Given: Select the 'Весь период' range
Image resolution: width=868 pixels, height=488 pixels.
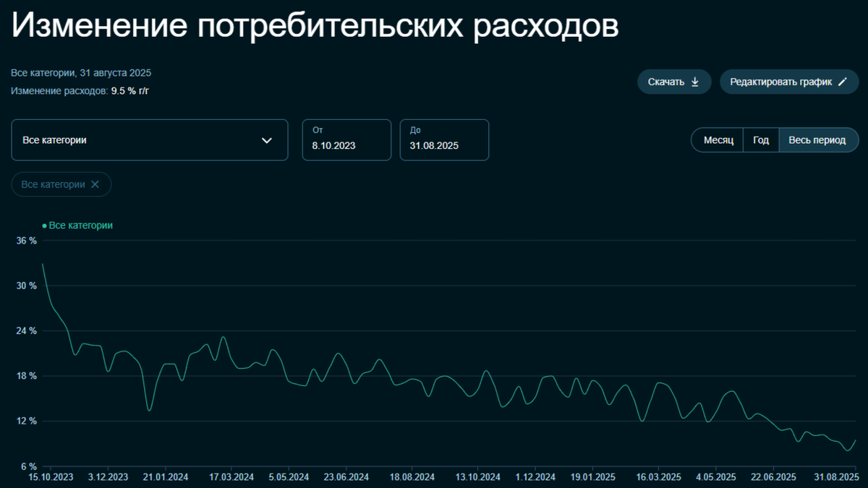Looking at the screenshot, I should [x=817, y=140].
